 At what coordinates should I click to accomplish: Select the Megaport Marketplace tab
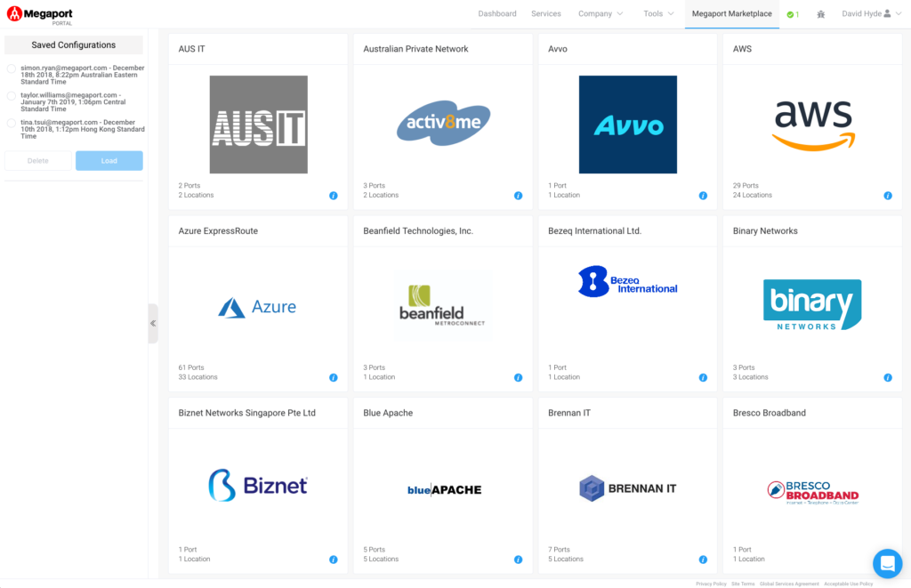(x=731, y=14)
